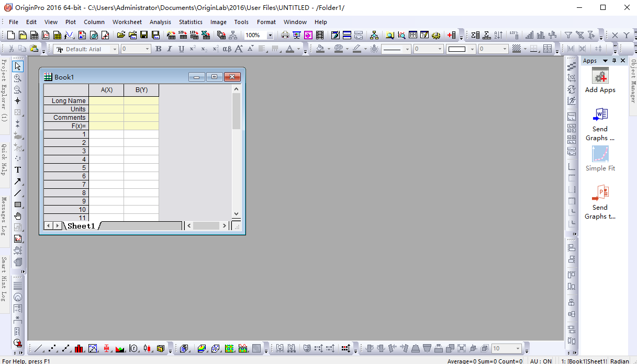Click the Add New Columns icon

[x=452, y=35]
